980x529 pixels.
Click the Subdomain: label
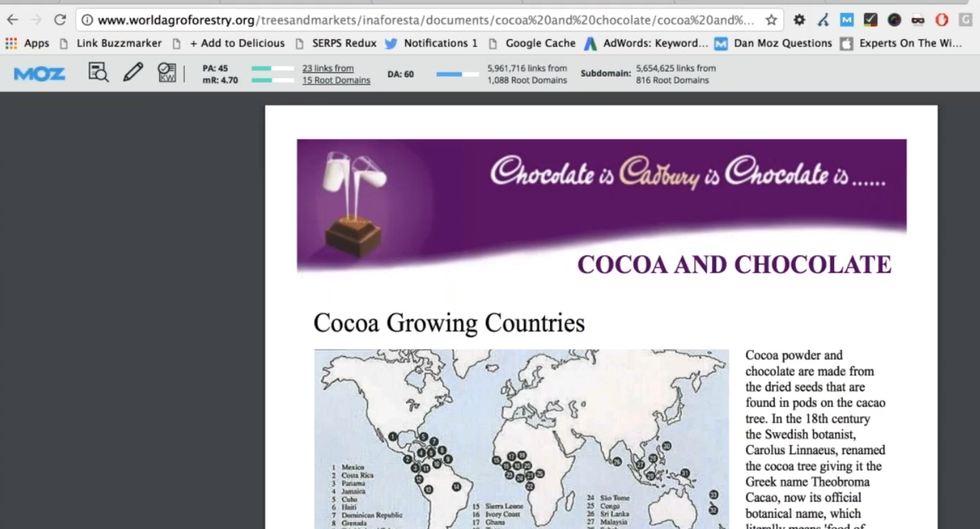(x=606, y=73)
